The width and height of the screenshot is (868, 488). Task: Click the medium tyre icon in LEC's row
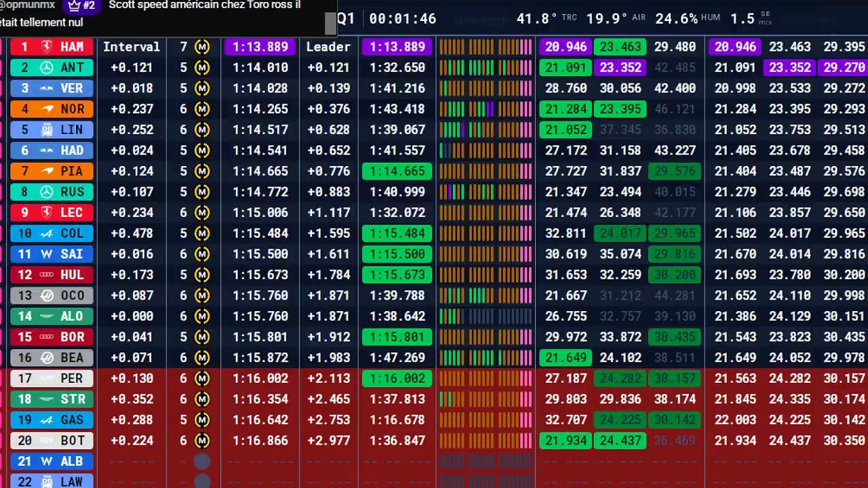coord(201,212)
